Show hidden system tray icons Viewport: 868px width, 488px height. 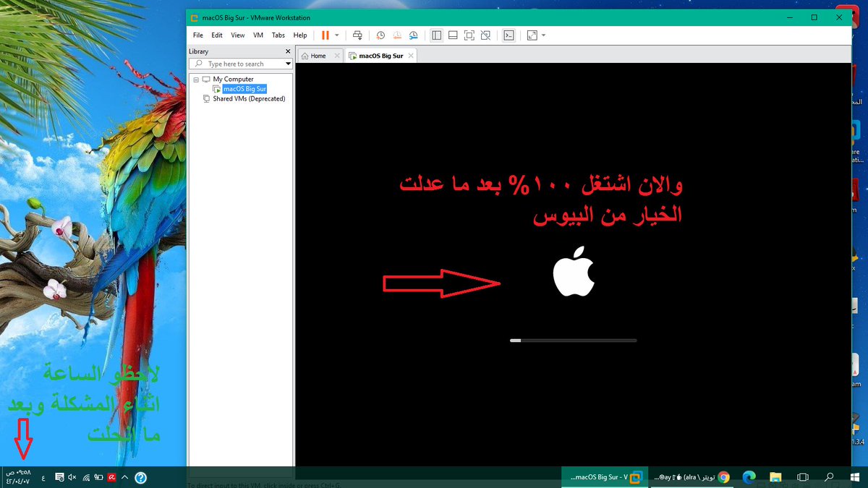pyautogui.click(x=125, y=477)
